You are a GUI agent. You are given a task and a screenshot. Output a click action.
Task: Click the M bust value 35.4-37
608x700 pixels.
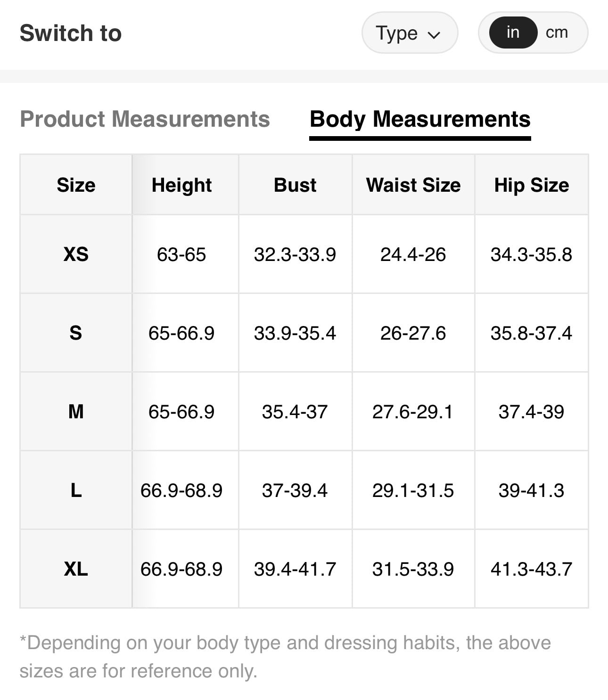(x=295, y=412)
